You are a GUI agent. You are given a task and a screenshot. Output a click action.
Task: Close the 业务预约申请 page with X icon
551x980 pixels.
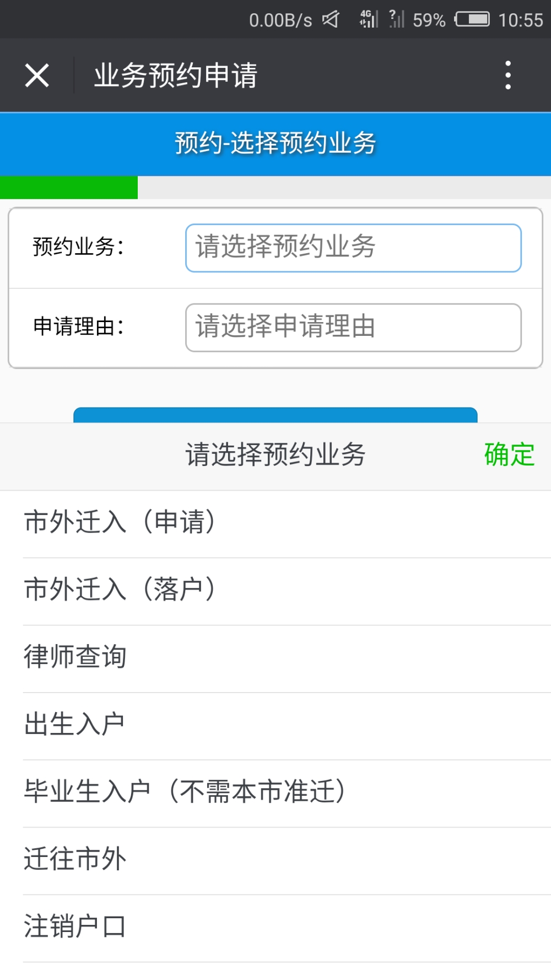[x=37, y=76]
